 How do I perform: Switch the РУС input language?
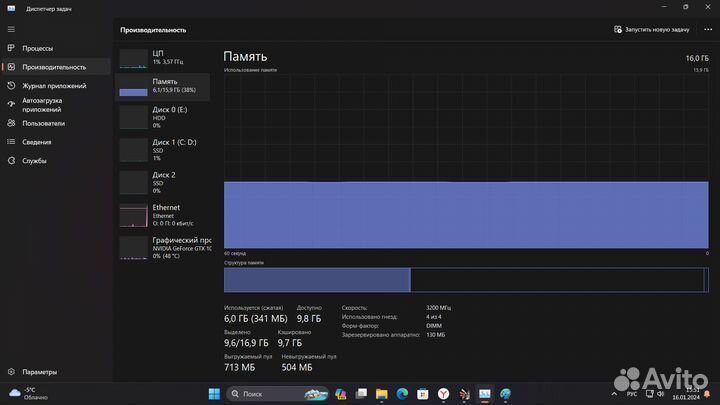[x=632, y=394]
